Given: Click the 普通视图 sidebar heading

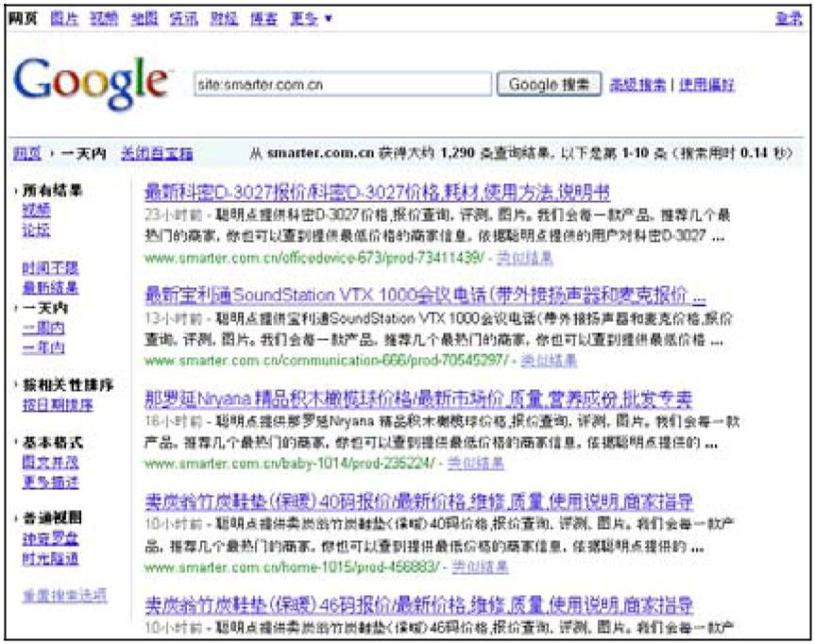Looking at the screenshot, I should click(52, 517).
